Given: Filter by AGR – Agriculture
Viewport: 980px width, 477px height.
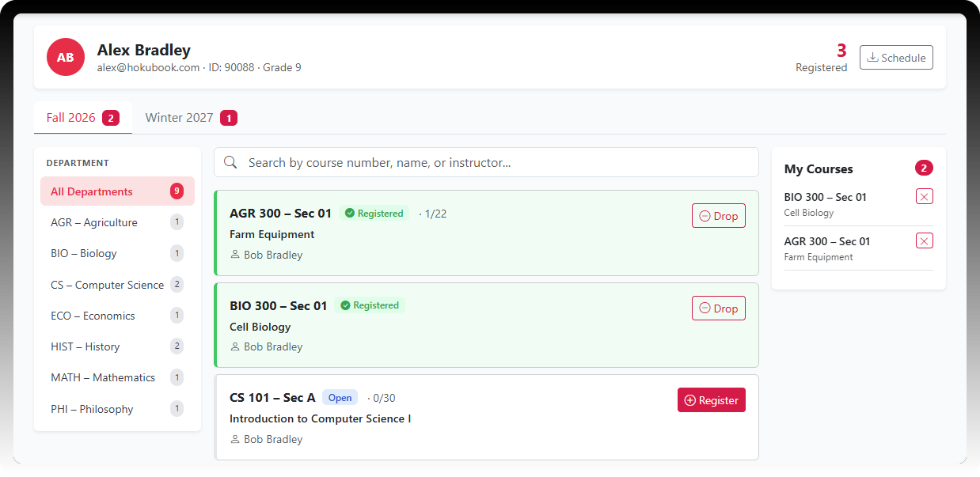Looking at the screenshot, I should 117,222.
